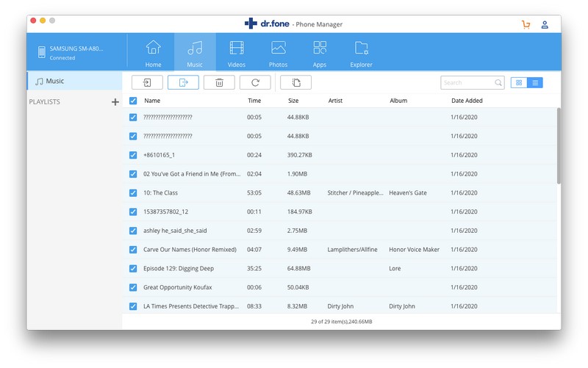The width and height of the screenshot is (588, 368).
Task: Click time value '53:05'
Action: click(x=254, y=193)
